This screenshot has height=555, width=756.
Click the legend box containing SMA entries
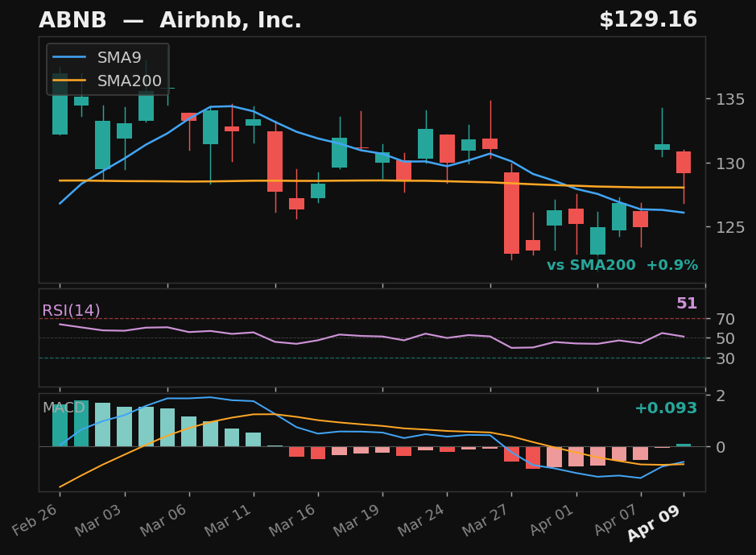pos(106,68)
